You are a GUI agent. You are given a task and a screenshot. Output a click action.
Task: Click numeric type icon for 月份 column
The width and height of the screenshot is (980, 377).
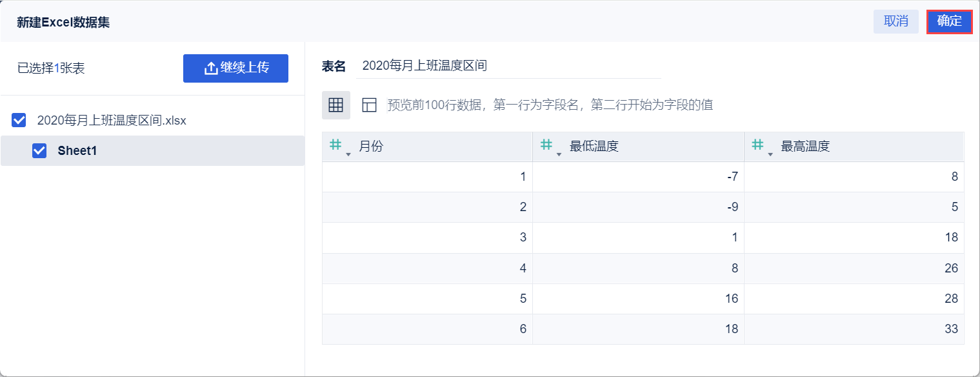click(x=335, y=145)
